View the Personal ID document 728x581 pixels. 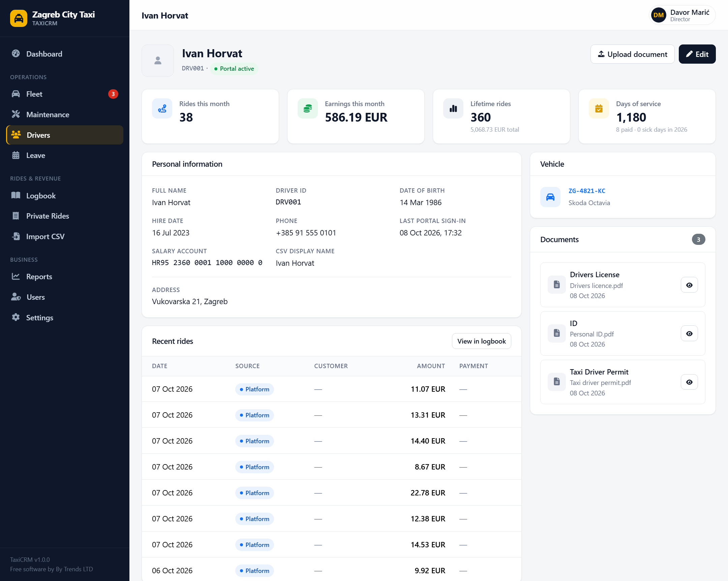[x=689, y=334]
